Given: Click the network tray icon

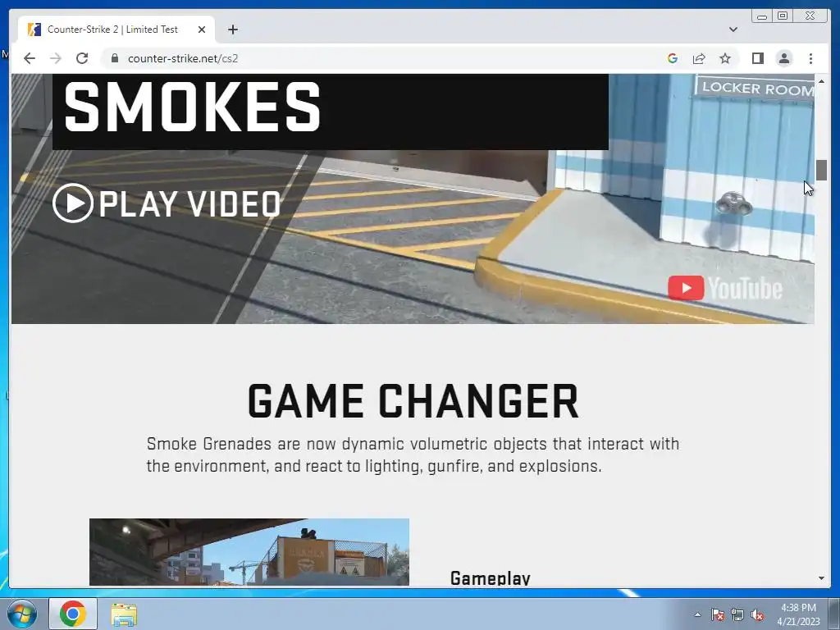Looking at the screenshot, I should (x=737, y=614).
